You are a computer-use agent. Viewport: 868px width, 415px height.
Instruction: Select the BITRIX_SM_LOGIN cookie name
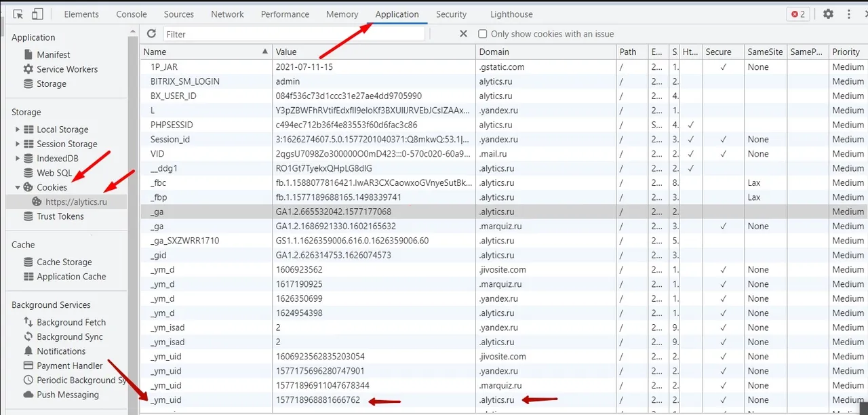[x=185, y=81]
